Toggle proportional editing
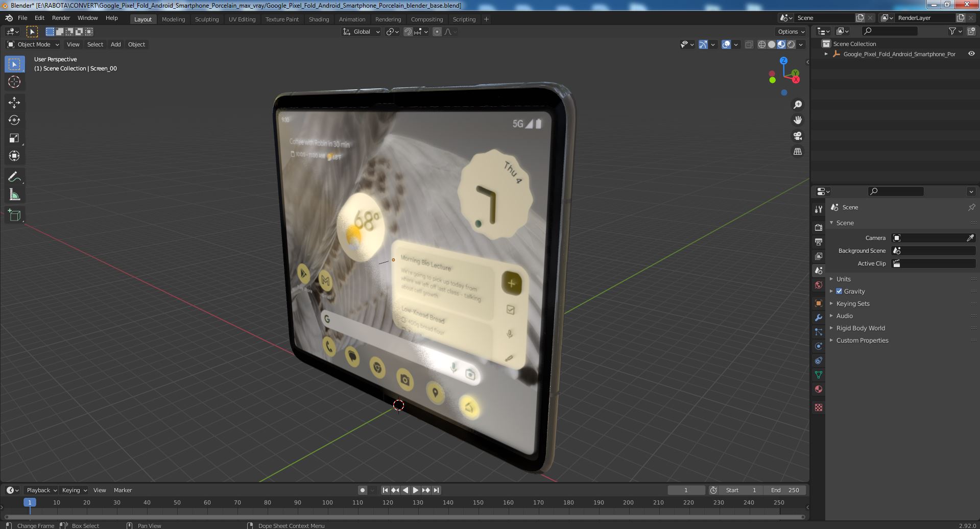Viewport: 980px width, 529px height. click(437, 32)
